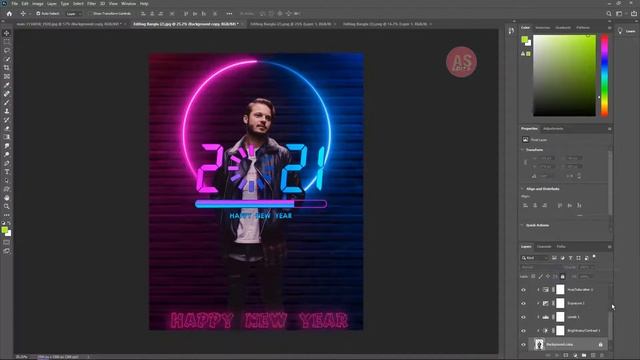Select the Hand tool
The image size is (640, 360).
click(x=7, y=198)
